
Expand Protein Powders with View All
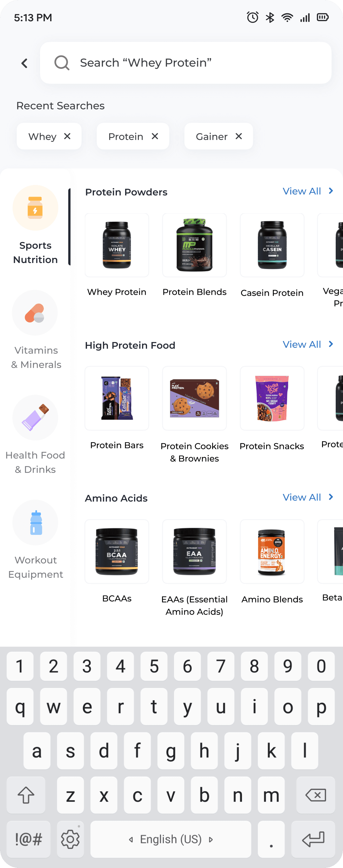308,191
